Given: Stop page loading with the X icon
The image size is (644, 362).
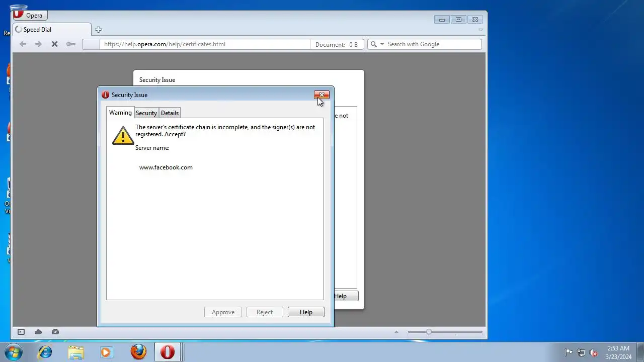Looking at the screenshot, I should pos(55,44).
